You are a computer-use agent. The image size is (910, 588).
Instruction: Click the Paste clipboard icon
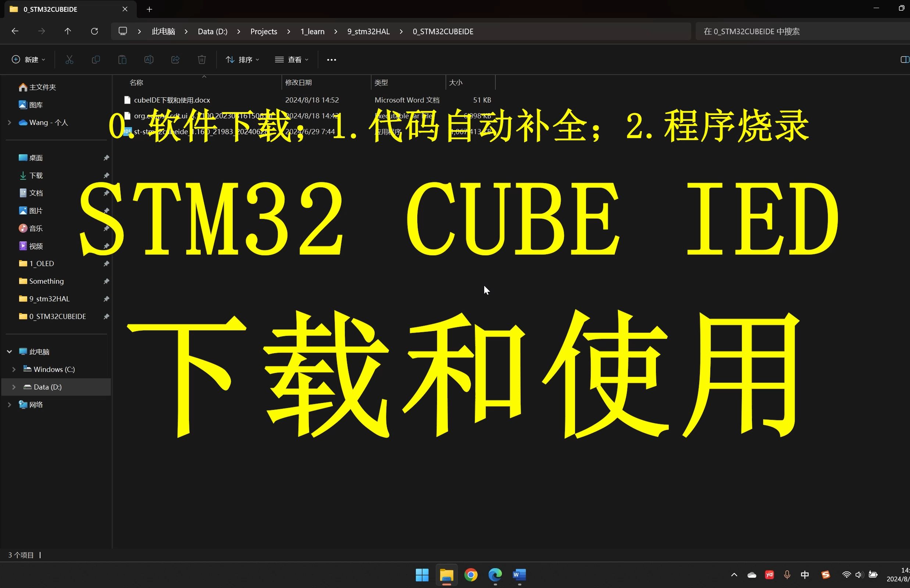pos(122,60)
